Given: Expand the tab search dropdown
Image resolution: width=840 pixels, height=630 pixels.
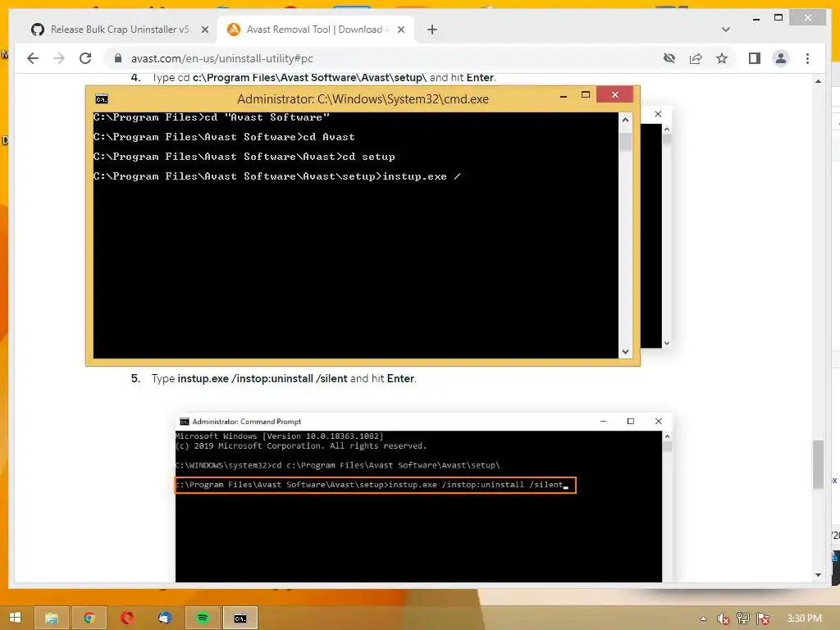Looking at the screenshot, I should pos(726,30).
